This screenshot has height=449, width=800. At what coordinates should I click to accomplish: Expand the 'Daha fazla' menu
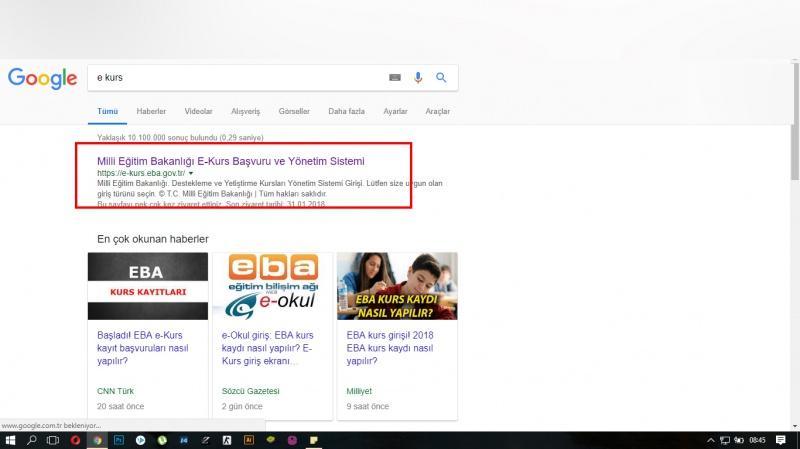click(347, 111)
